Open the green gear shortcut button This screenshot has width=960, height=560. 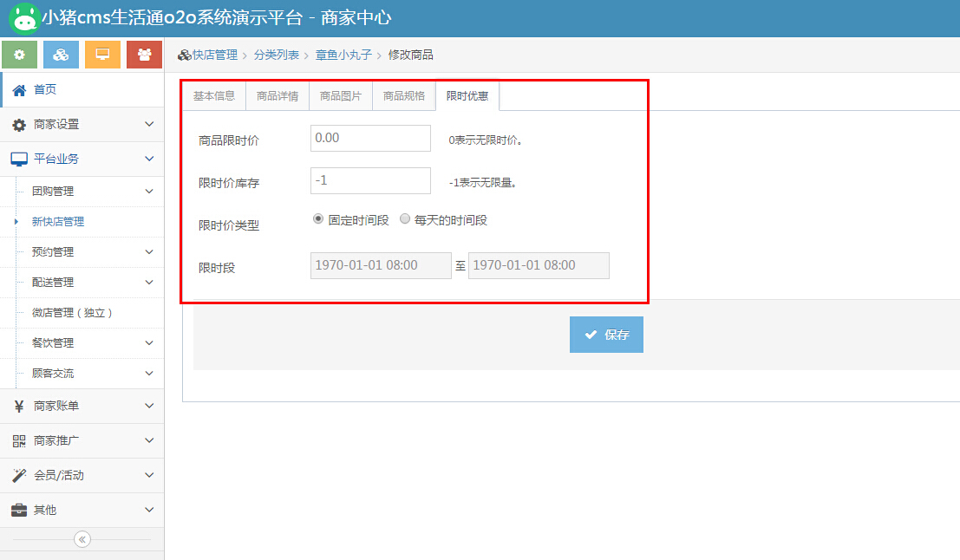(x=20, y=55)
